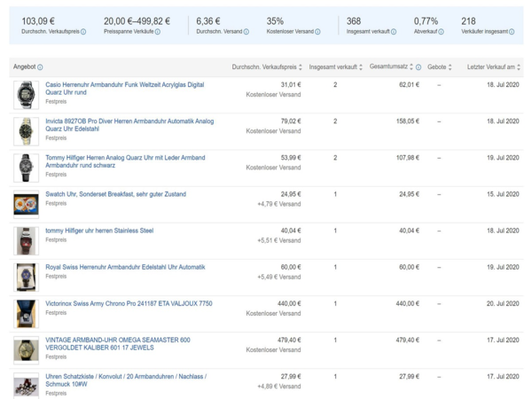Select Casio revenue cell 62,01 €
Screen dimensions: 532x399
pyautogui.click(x=409, y=85)
